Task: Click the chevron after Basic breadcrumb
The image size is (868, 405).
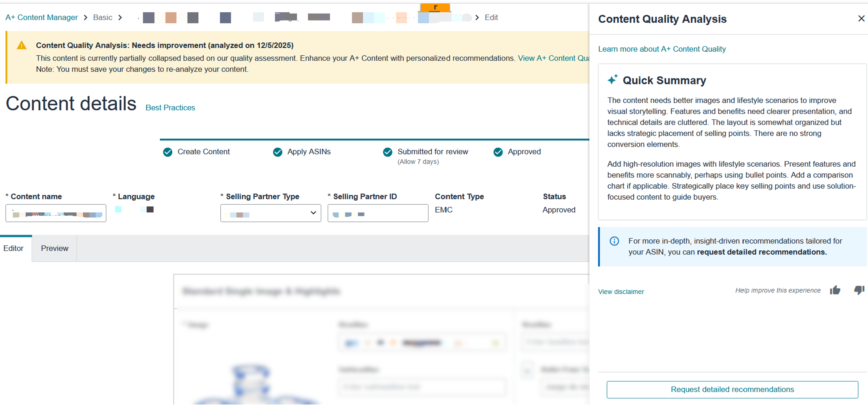Action: pyautogui.click(x=120, y=18)
